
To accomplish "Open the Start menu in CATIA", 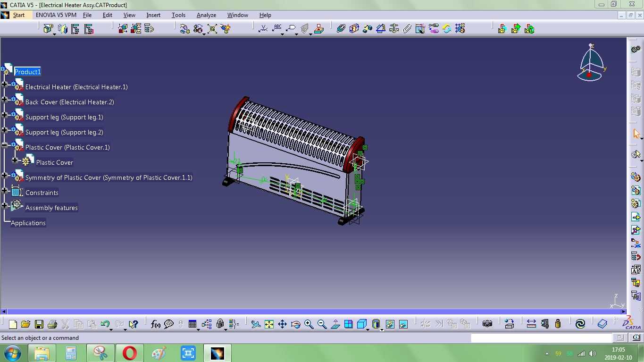I will click(x=19, y=15).
